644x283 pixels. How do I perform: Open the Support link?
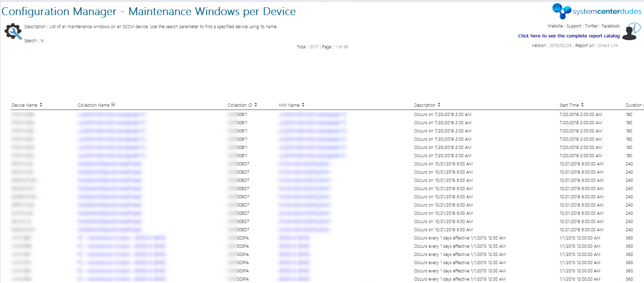coord(574,26)
